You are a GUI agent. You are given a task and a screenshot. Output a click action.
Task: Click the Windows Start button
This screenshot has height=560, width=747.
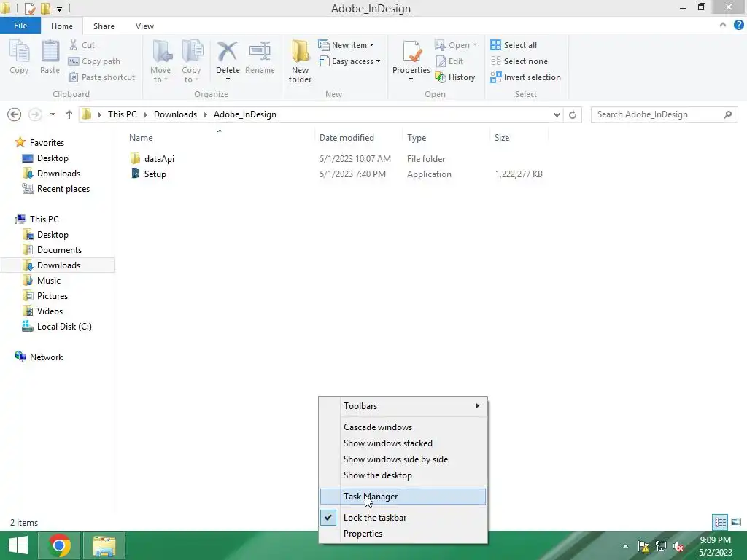[x=18, y=545]
